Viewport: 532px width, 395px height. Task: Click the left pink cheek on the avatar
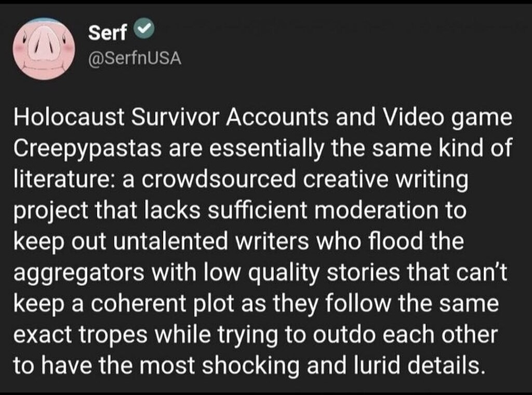(x=20, y=52)
